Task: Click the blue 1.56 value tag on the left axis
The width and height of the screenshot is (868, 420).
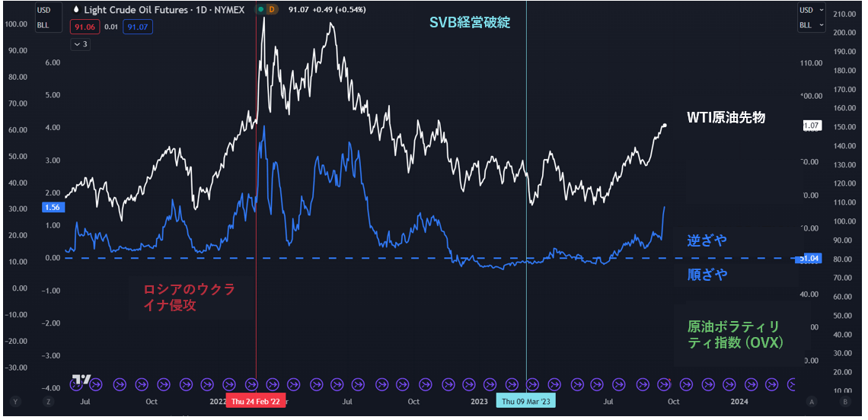Action: (53, 208)
